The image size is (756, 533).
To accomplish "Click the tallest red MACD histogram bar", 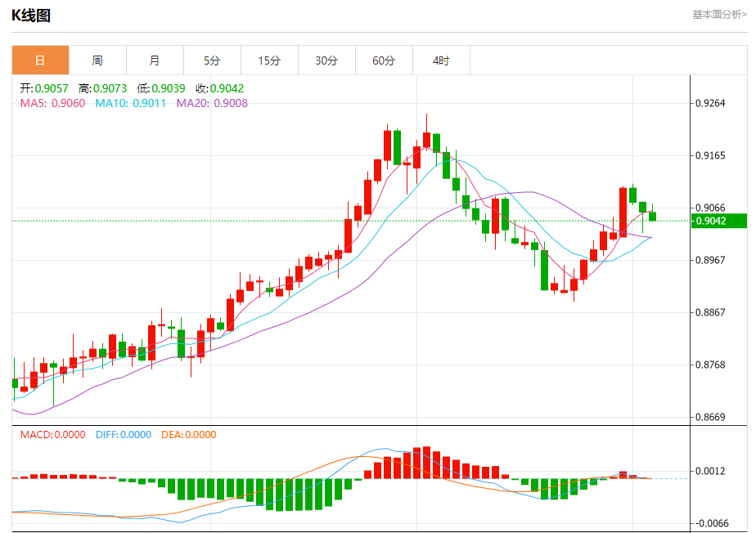I will (426, 462).
